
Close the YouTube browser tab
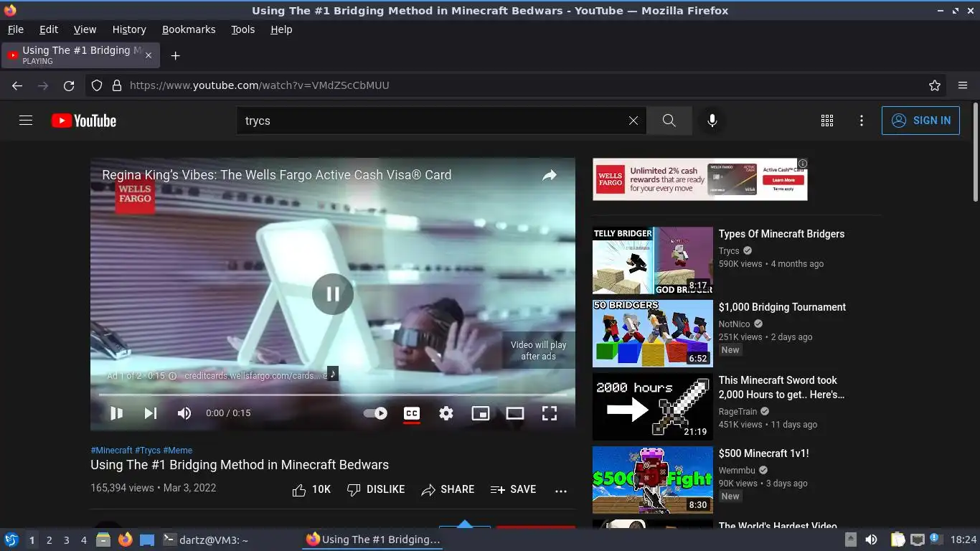coord(149,55)
